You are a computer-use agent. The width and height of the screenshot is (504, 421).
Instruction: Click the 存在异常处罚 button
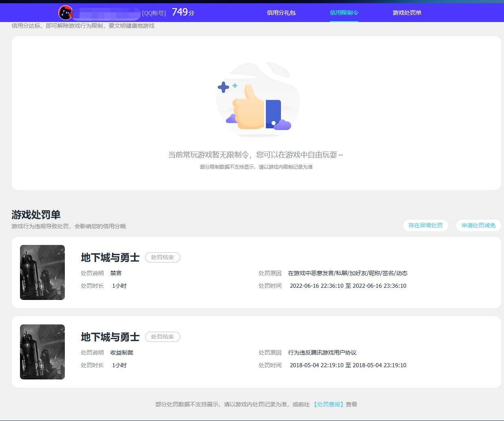[425, 225]
